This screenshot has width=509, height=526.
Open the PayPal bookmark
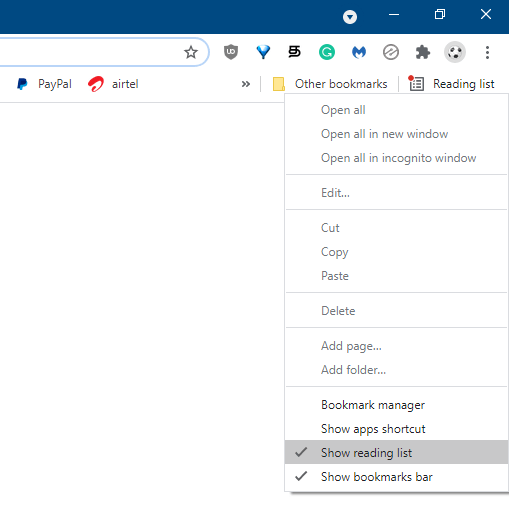[44, 84]
